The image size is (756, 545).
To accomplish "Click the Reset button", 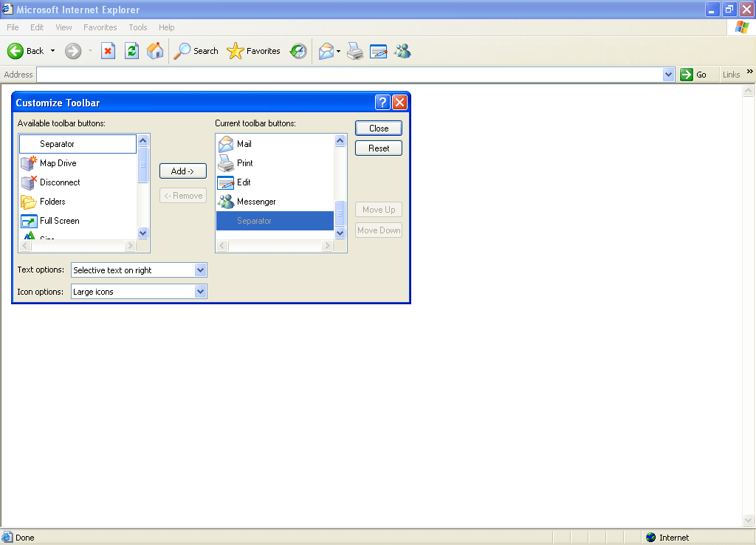I will tap(379, 148).
